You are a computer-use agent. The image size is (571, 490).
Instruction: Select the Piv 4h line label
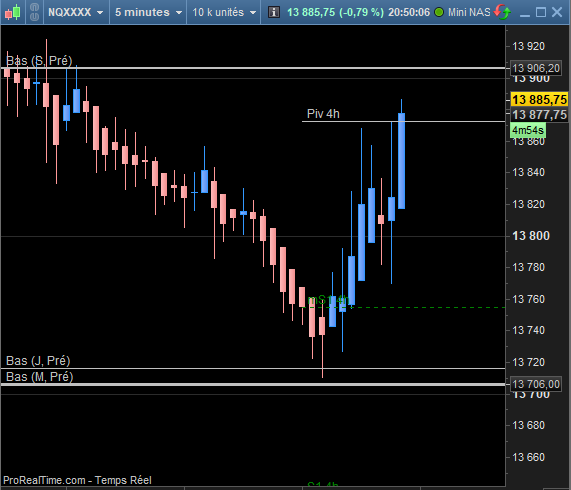(323, 114)
